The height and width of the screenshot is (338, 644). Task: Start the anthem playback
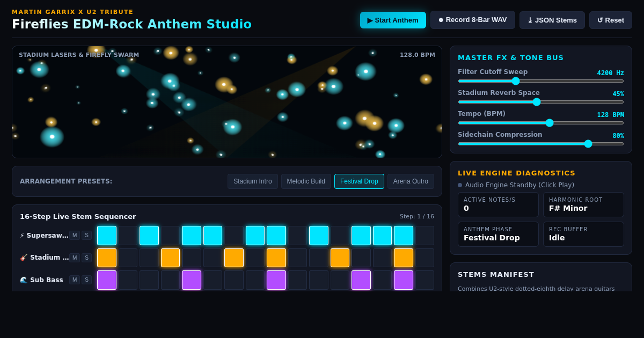(393, 20)
